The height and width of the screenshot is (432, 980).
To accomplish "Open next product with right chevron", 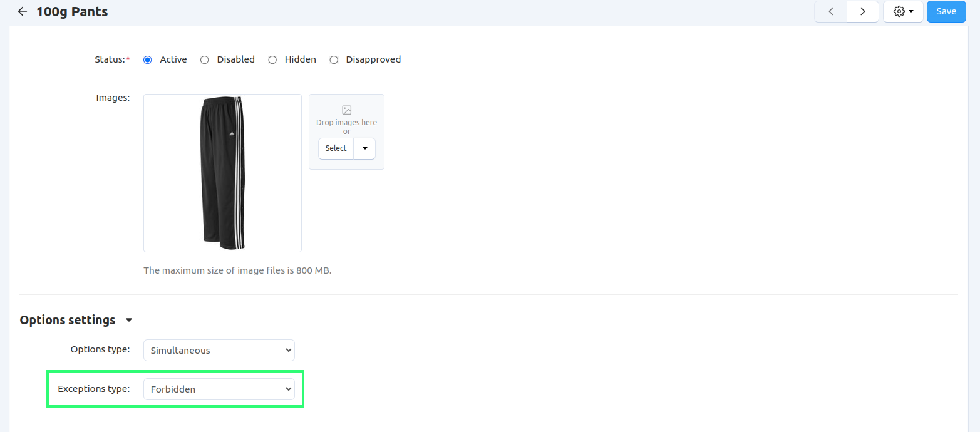I will point(863,11).
